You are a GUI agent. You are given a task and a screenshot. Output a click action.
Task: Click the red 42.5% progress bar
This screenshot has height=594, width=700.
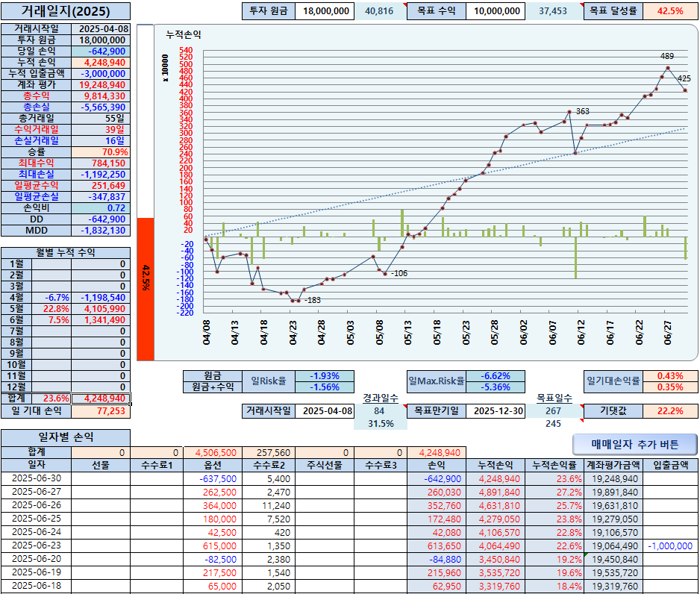point(146,290)
